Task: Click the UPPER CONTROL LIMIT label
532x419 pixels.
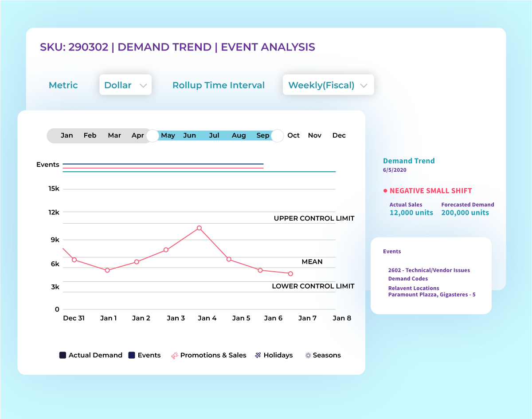Action: tap(315, 218)
